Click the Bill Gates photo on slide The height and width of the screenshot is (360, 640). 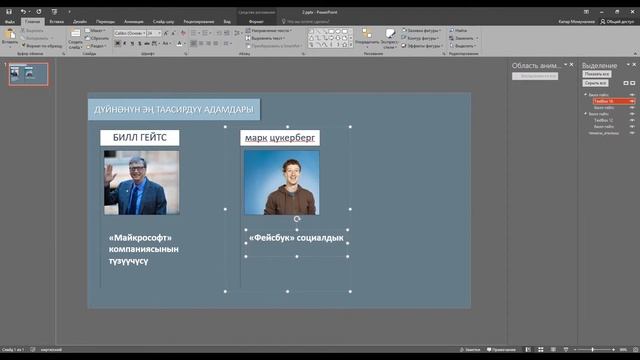coord(141,182)
